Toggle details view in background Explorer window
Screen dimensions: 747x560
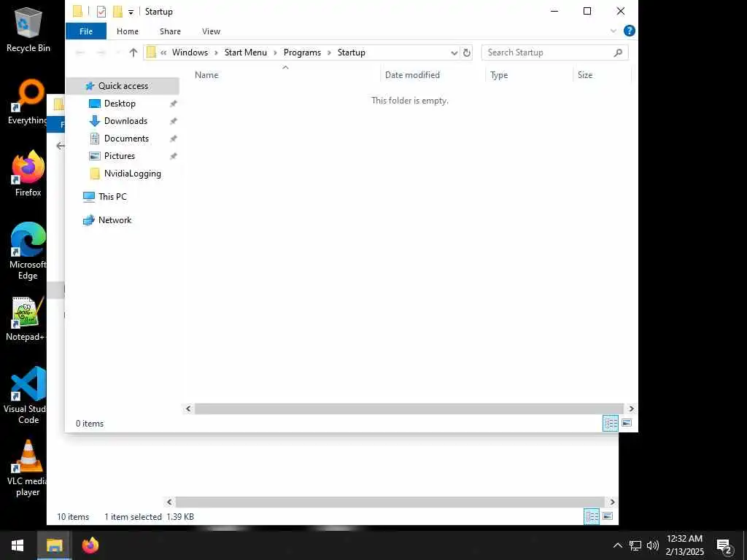[x=592, y=517]
